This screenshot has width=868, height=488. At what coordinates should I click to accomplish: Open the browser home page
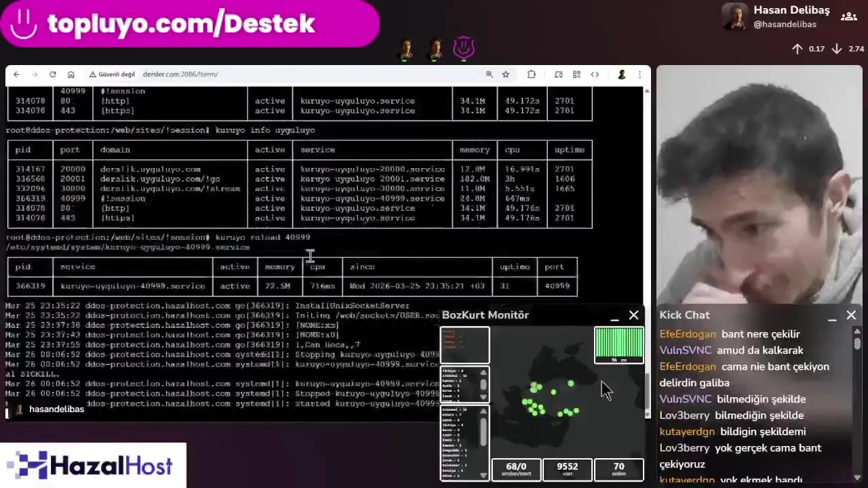click(x=71, y=75)
